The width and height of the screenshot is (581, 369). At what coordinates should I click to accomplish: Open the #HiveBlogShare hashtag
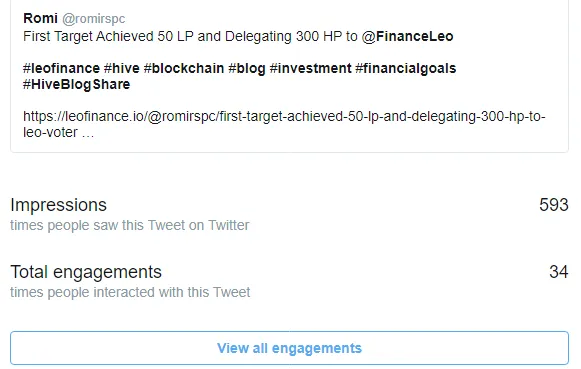(x=77, y=84)
